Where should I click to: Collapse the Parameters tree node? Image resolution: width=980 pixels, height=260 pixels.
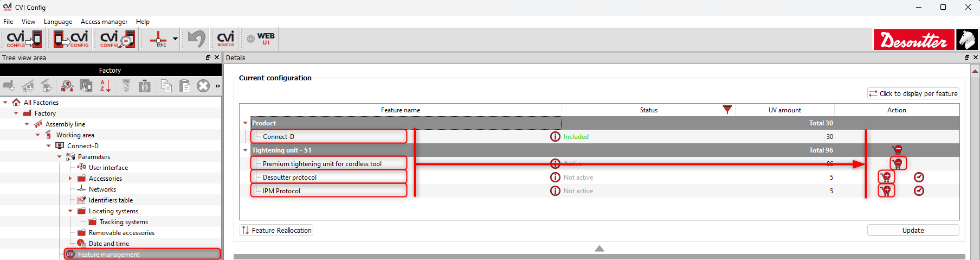click(60, 156)
